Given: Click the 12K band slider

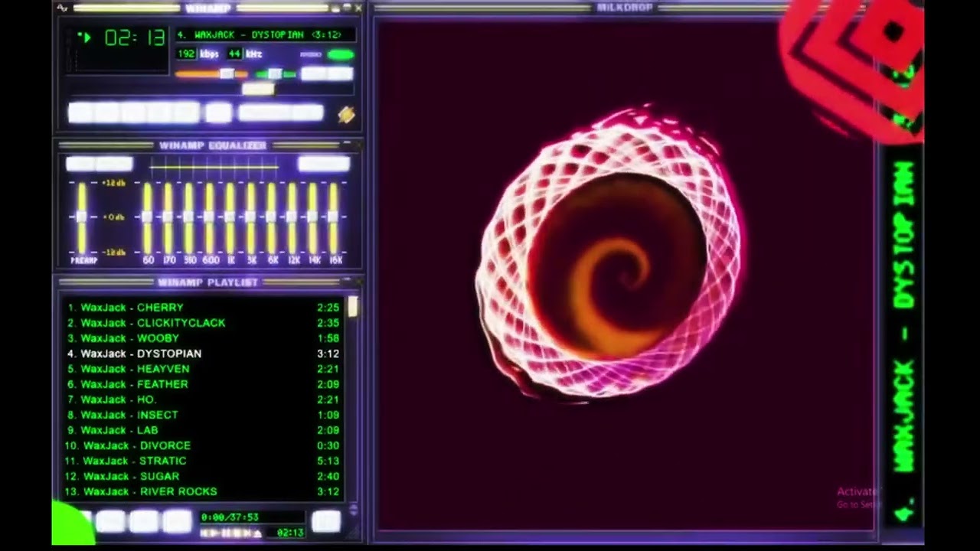Looking at the screenshot, I should tap(292, 217).
